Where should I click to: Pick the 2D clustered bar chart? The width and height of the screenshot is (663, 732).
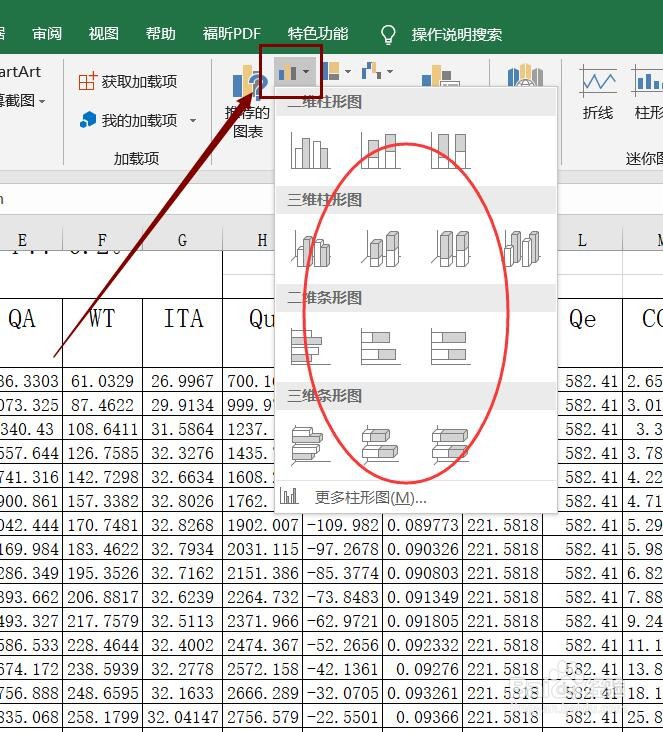pos(310,347)
